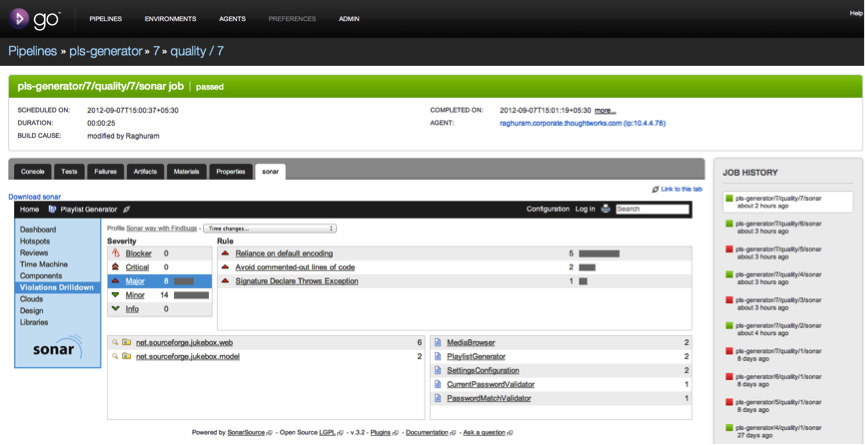Click the Sonar Search input field
Image resolution: width=865 pixels, height=445 pixels.
point(652,209)
